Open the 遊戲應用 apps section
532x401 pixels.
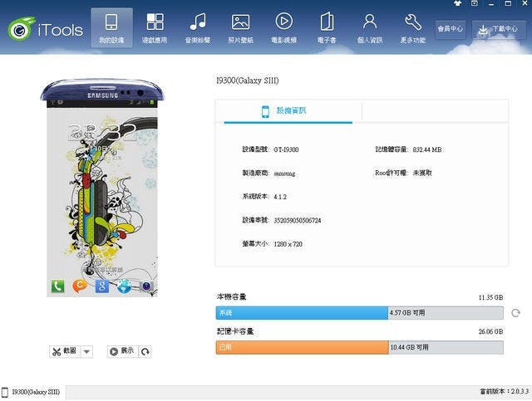155,27
